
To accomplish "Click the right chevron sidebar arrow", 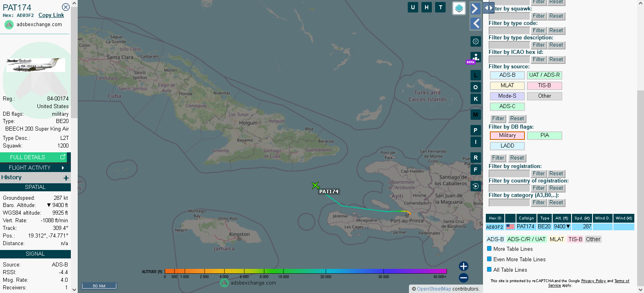I will pos(475,8).
